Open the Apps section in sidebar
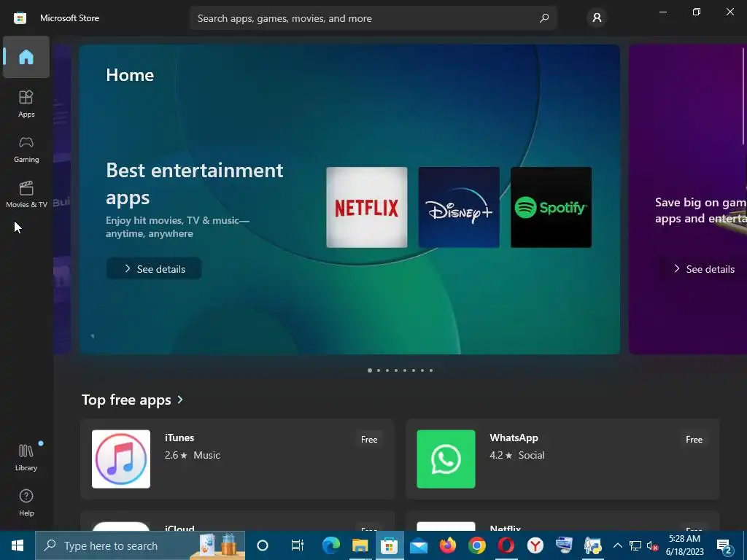This screenshot has width=747, height=560. 26,104
